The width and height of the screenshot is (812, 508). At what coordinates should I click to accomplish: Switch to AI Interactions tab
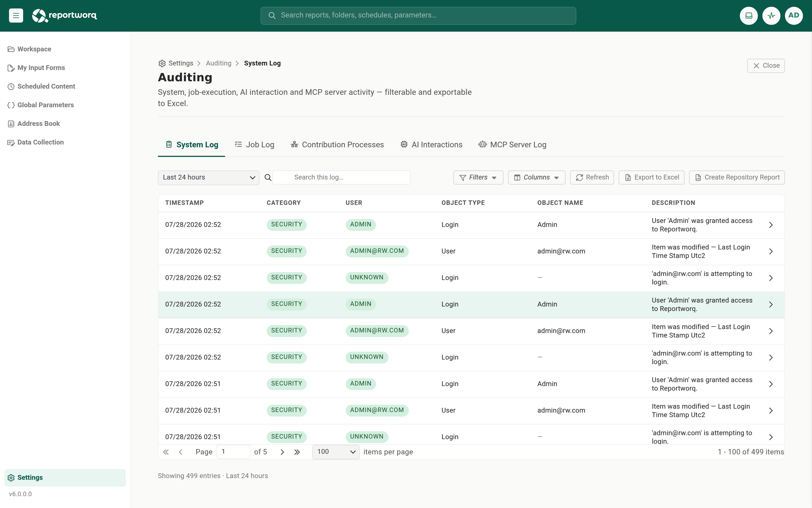point(431,145)
